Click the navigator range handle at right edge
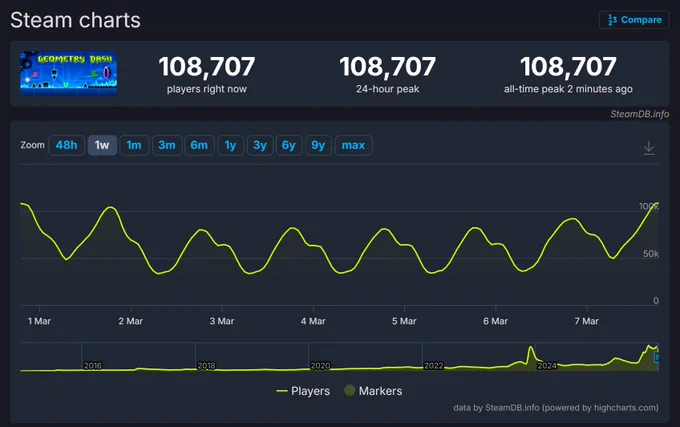This screenshot has width=680, height=427. tap(657, 358)
